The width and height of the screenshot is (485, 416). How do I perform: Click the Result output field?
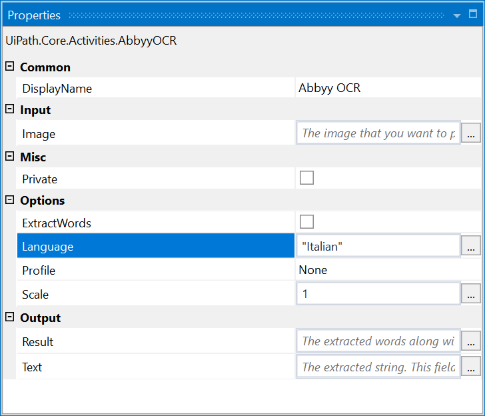point(378,341)
